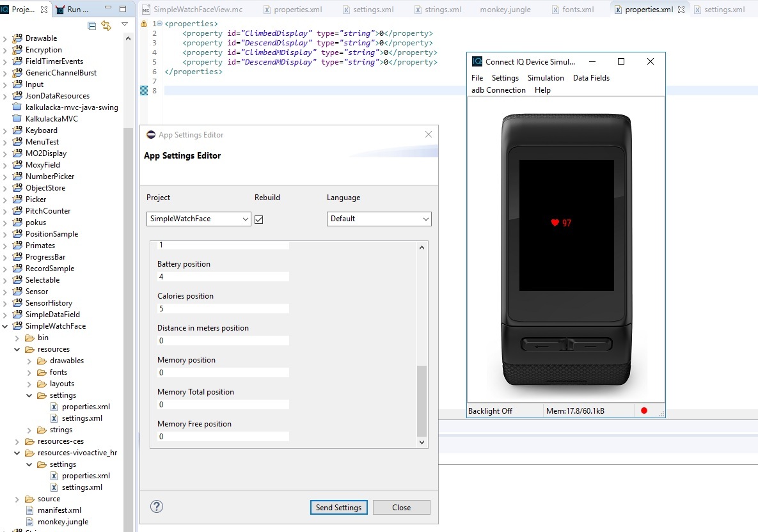Click the settings list scrollbar thumb
Screen dimensions: 758x532
422,401
